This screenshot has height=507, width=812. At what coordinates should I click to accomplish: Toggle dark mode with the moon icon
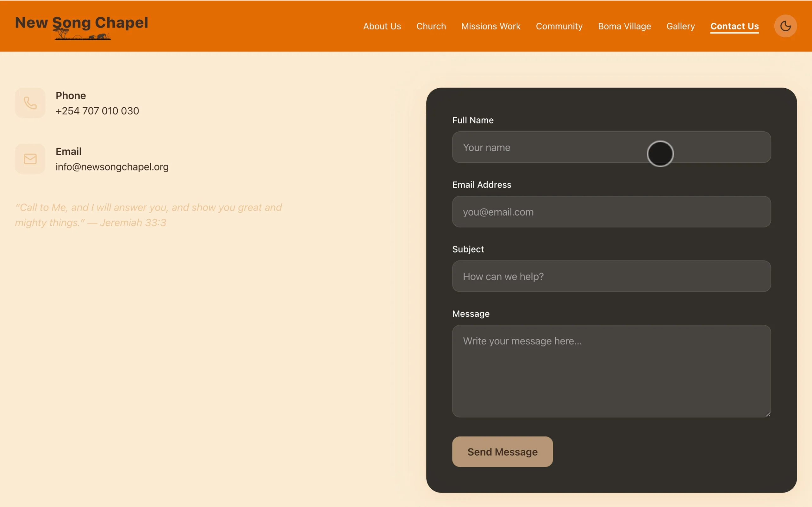pos(785,26)
